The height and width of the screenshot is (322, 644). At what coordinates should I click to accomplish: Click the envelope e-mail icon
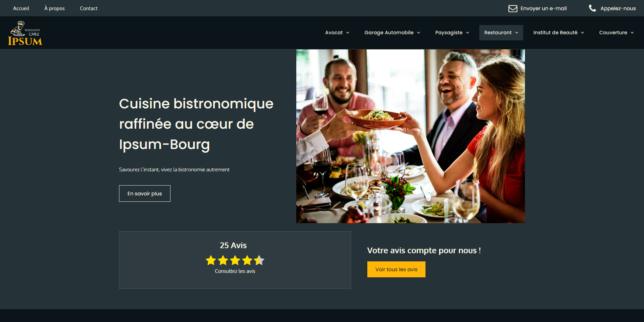coord(513,8)
